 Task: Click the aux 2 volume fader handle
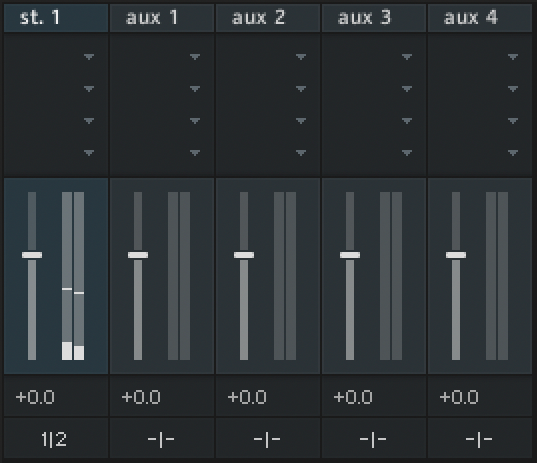click(244, 255)
